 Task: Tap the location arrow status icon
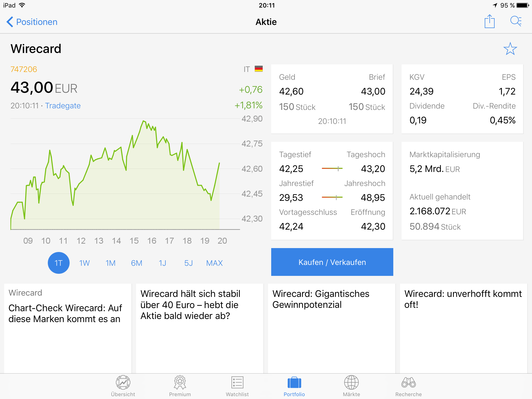click(495, 5)
